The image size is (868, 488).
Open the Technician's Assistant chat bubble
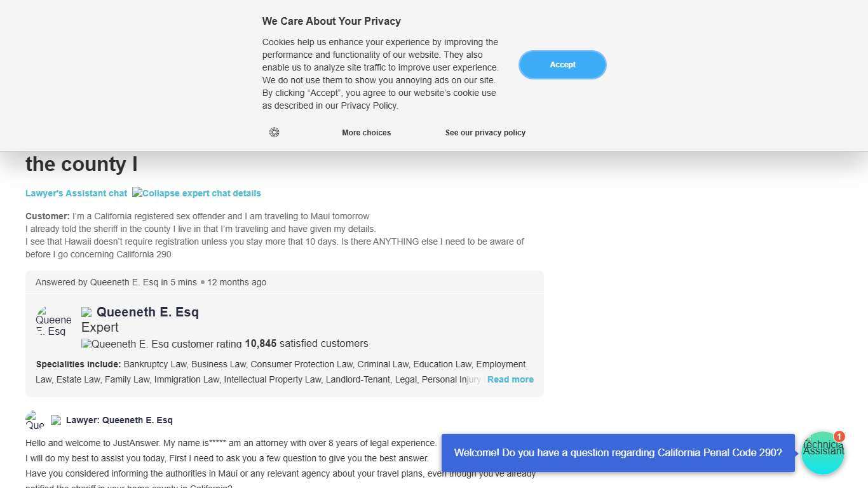pos(822,454)
